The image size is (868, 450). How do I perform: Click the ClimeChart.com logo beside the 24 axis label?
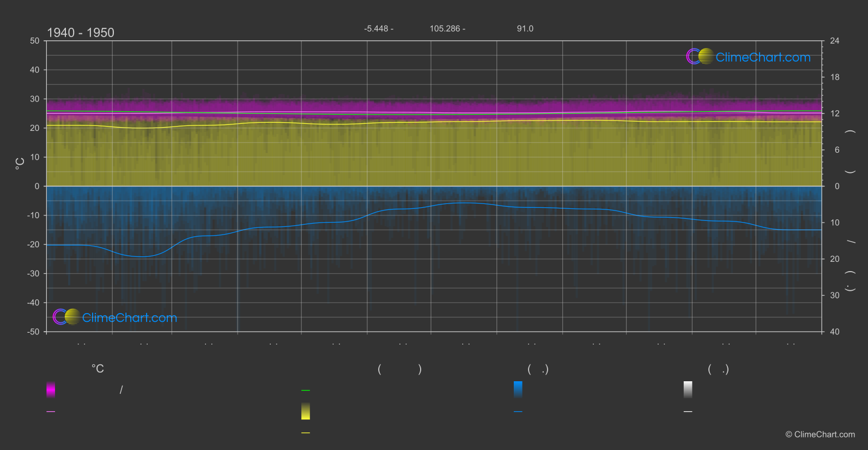[x=748, y=57]
